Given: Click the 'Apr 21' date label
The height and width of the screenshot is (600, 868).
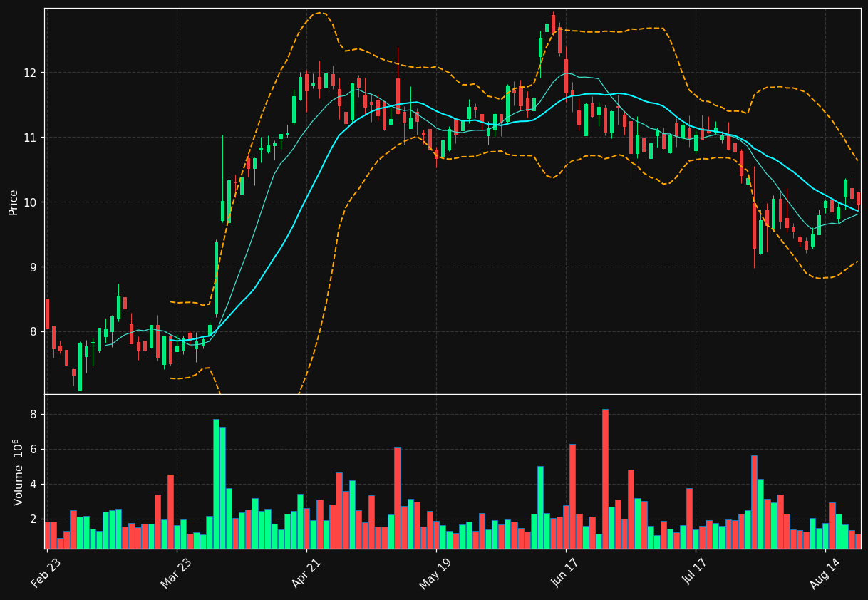Looking at the screenshot, I should pyautogui.click(x=306, y=574).
